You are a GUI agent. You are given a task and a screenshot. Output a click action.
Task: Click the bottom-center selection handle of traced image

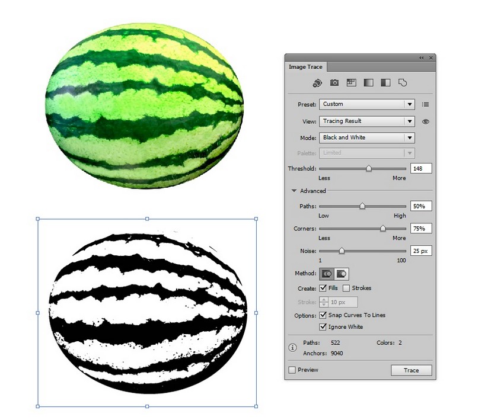click(147, 406)
